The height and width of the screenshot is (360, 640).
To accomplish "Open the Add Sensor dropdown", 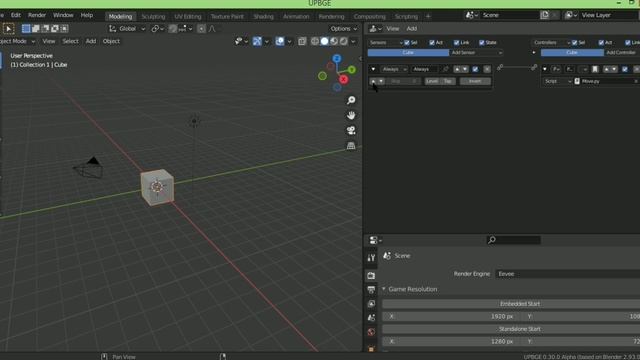I will pos(476,53).
